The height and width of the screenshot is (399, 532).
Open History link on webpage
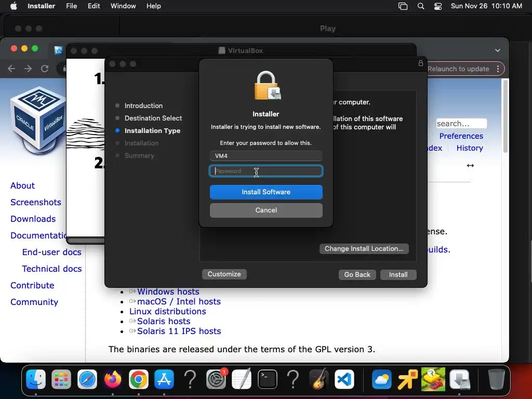pyautogui.click(x=470, y=148)
